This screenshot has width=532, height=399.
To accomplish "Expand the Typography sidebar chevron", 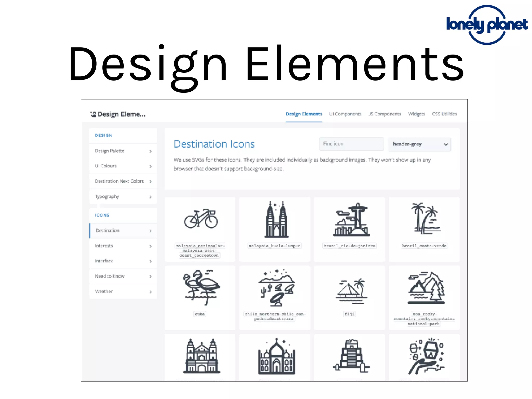I will pos(150,197).
